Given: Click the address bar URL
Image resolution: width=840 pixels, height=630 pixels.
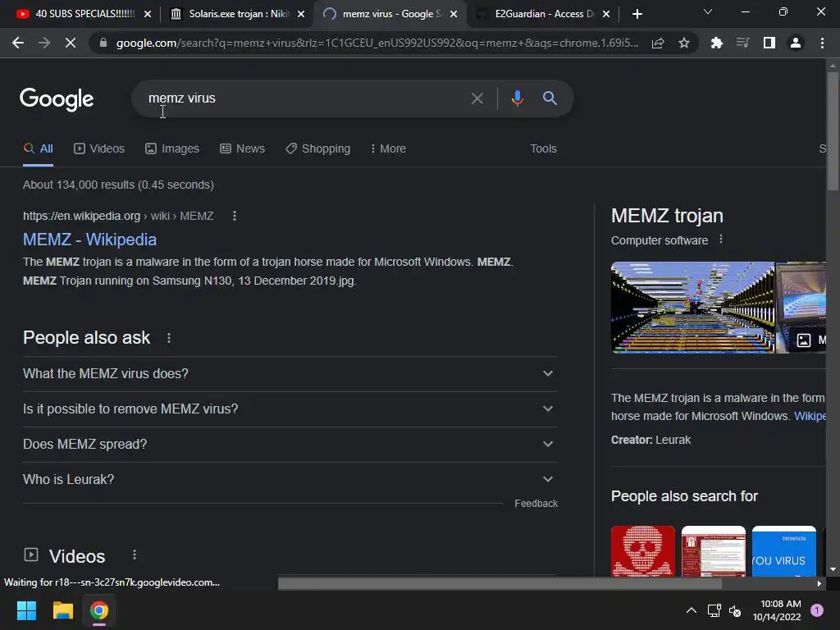Looking at the screenshot, I should [x=377, y=43].
